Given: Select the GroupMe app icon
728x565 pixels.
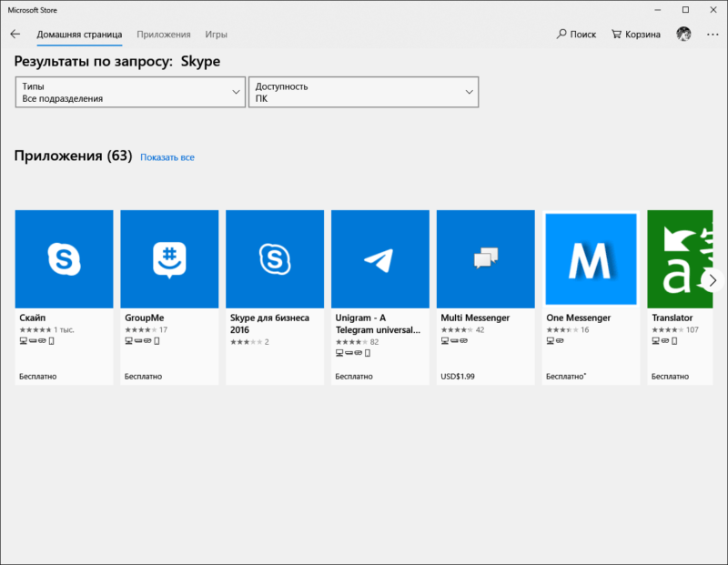Looking at the screenshot, I should tap(169, 259).
